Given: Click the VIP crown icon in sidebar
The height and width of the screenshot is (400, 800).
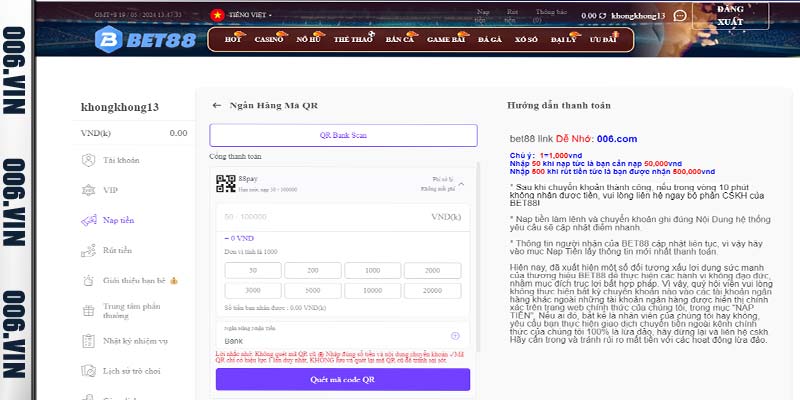Looking at the screenshot, I should click(88, 190).
